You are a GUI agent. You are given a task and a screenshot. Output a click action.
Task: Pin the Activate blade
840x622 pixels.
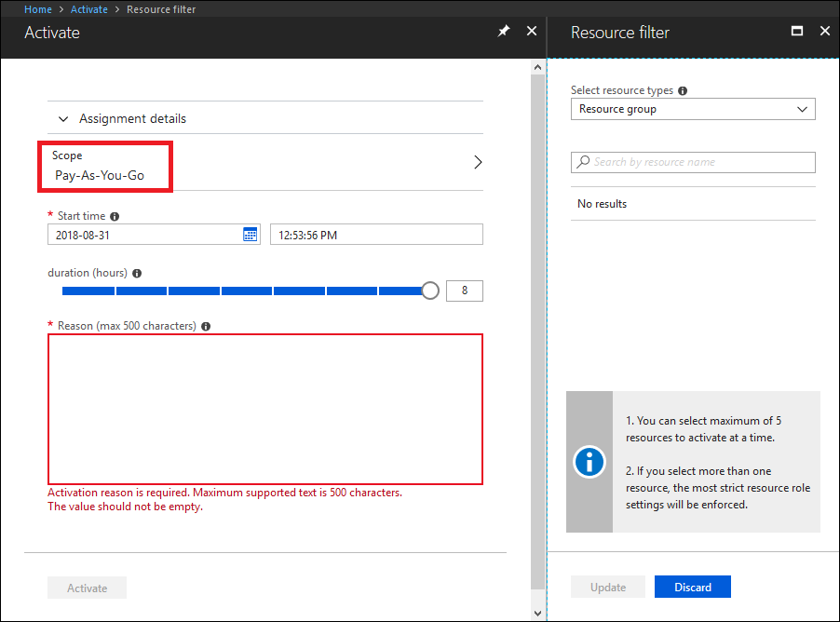(x=504, y=32)
